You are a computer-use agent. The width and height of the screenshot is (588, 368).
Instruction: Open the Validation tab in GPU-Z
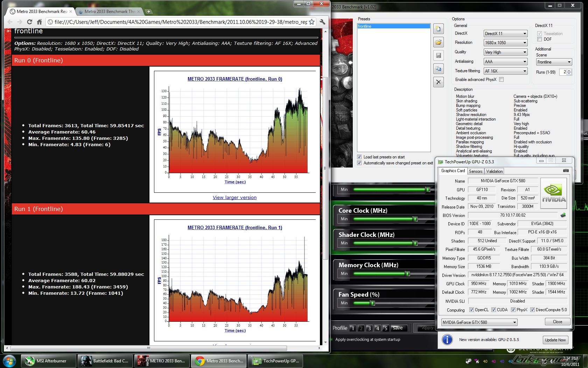pyautogui.click(x=494, y=171)
